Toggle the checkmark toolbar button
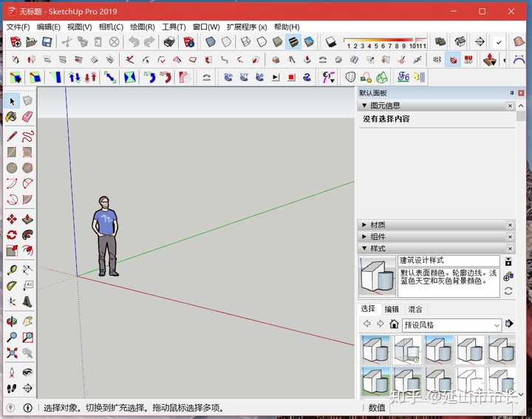This screenshot has height=419, width=532. click(499, 42)
